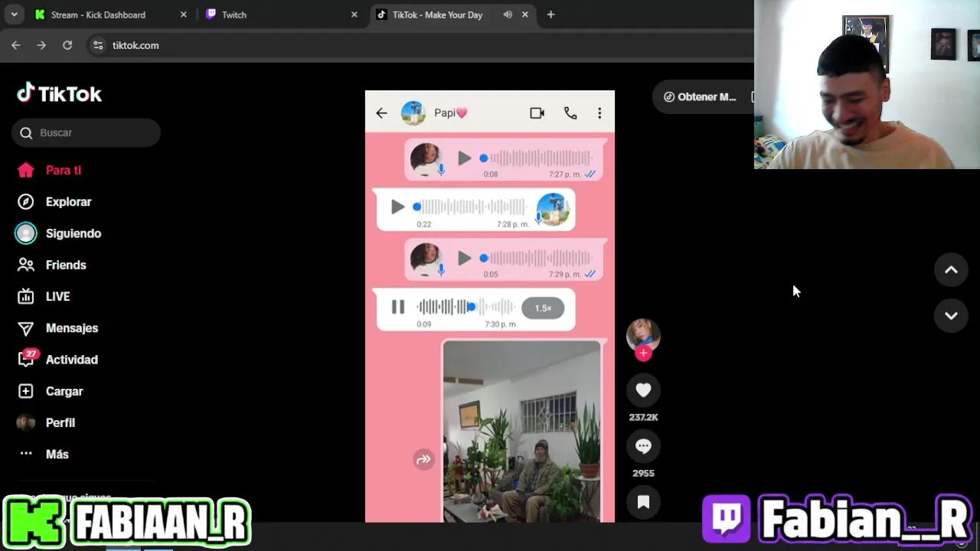Screen dimensions: 980x551
Task: Go to next video with down chevron
Action: [951, 315]
